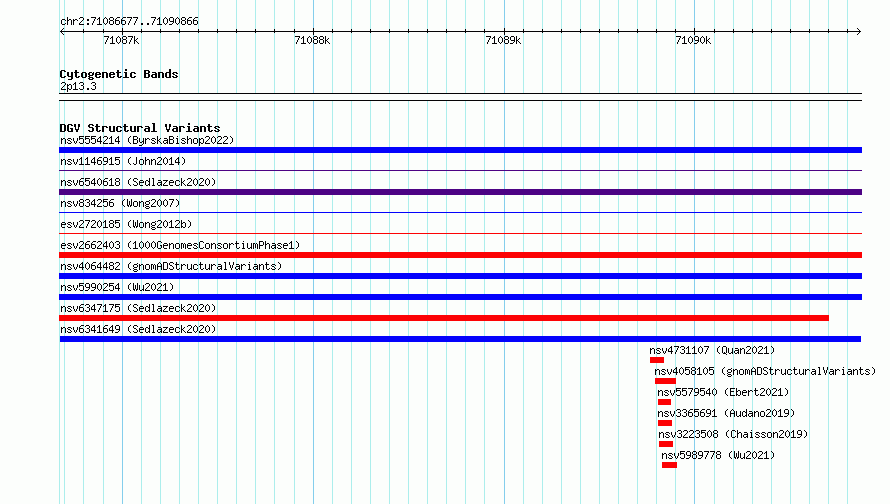Open esv2720185 (Wong2012b) variant label
This screenshot has height=504, width=890.
coord(126,224)
